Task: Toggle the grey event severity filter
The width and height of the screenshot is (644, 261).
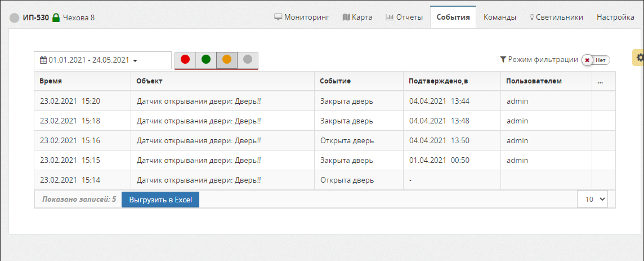Action: (x=248, y=60)
